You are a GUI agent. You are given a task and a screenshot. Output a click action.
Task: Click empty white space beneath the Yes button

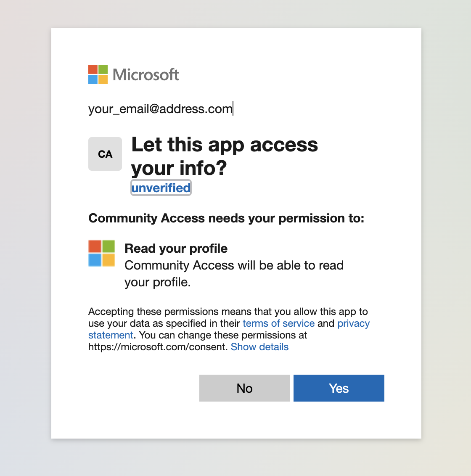pos(339,420)
